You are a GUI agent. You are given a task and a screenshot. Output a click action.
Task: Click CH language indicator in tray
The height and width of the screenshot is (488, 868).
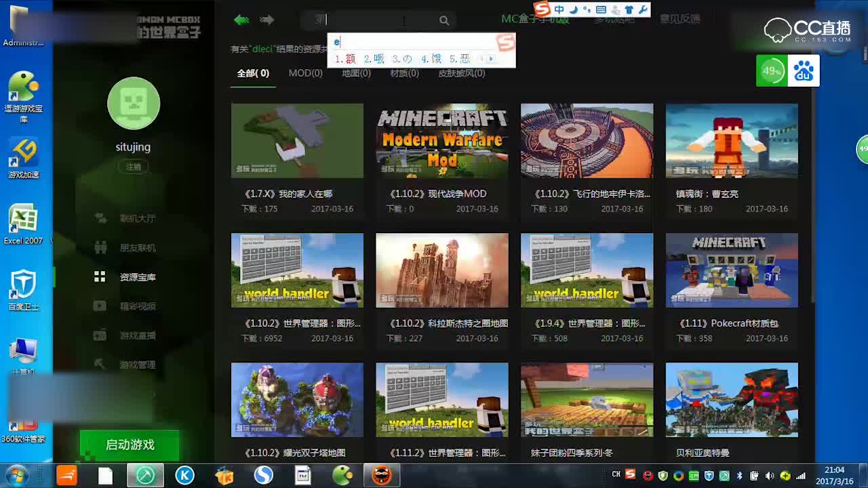point(616,474)
